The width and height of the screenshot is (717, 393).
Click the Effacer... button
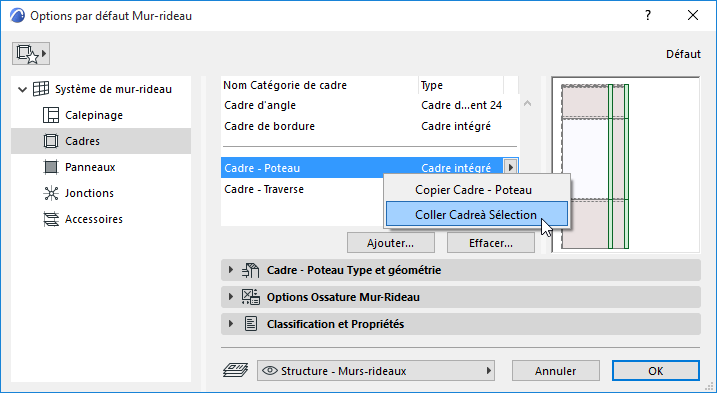click(491, 243)
